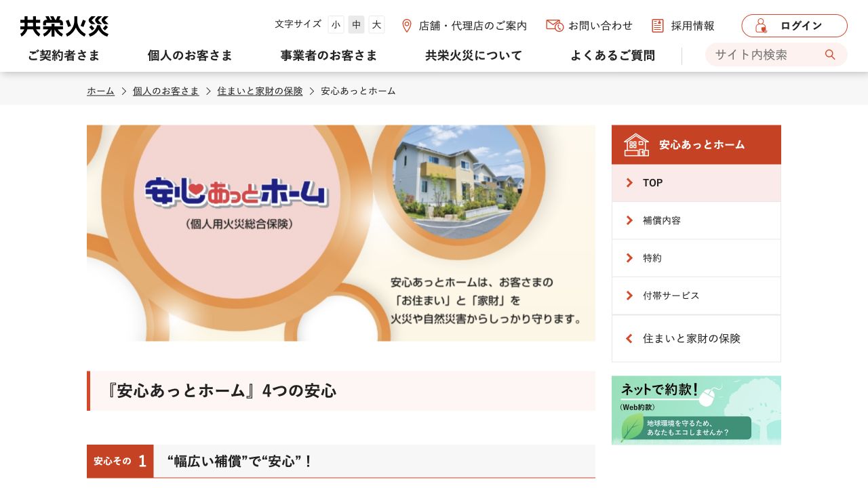This screenshot has height=488, width=868.
Task: Click 安心あっとホーム breadcrumb current page text
Action: coord(358,91)
